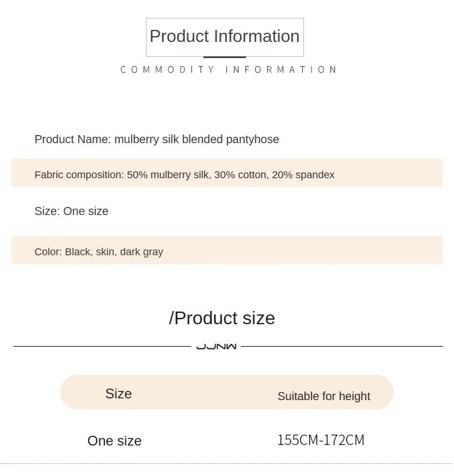The image size is (454, 476).
Task: Select the Black color option text
Action: [x=78, y=252]
